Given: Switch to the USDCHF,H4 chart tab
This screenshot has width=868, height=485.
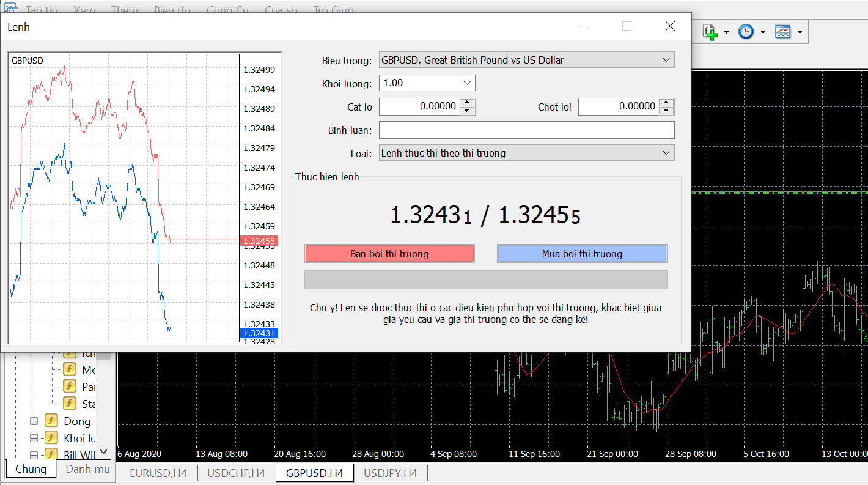Looking at the screenshot, I should tap(236, 473).
